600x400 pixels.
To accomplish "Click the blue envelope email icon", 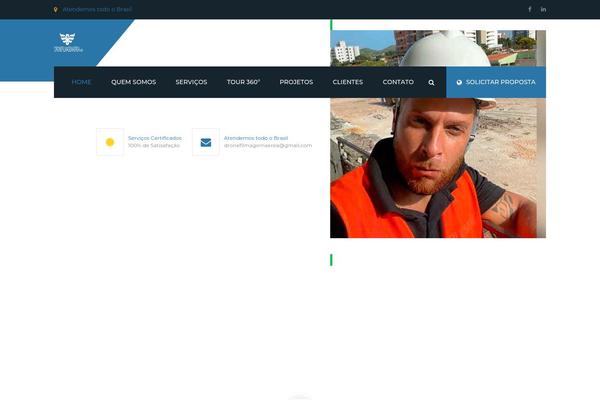I will tap(206, 142).
